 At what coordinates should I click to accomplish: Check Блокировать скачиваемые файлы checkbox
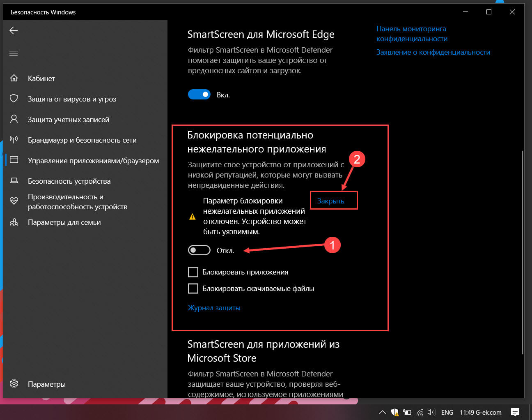pos(193,288)
